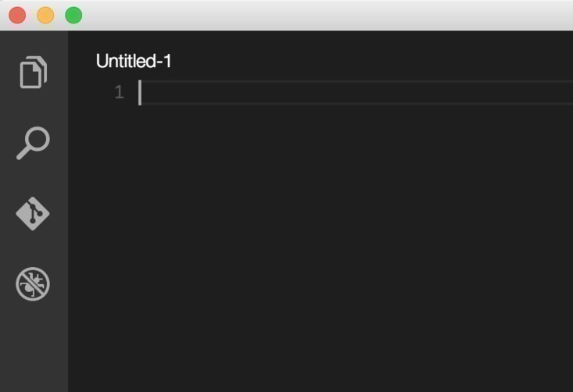This screenshot has width=573, height=392.
Task: Maximize the window using green button
Action: (x=73, y=16)
